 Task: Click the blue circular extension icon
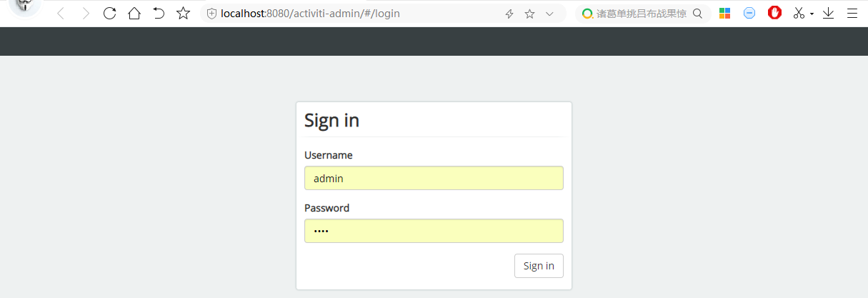pos(749,14)
